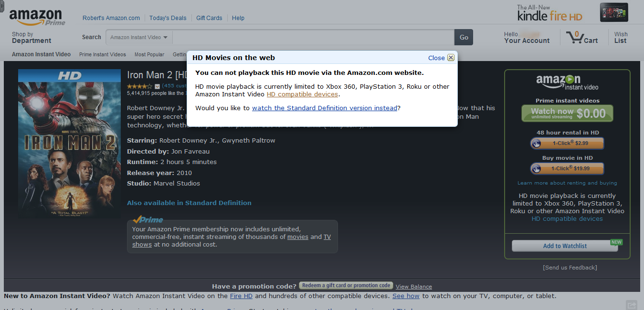Click the Kindle Fire HD banner text
The image size is (644, 310).
[x=549, y=13]
